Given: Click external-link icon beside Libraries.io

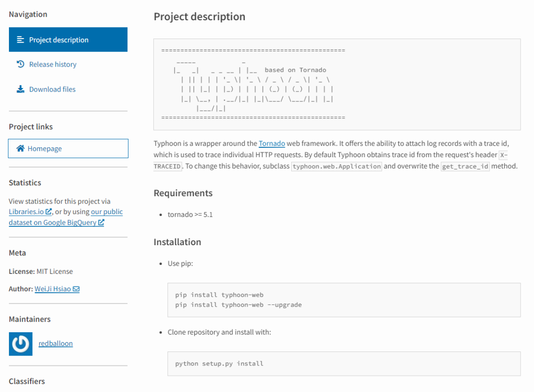Looking at the screenshot, I should (x=48, y=212).
